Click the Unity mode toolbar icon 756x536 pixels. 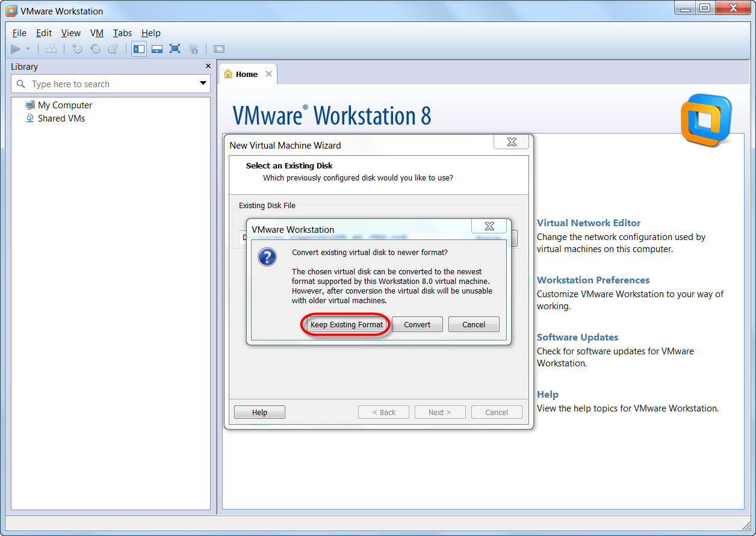pyautogui.click(x=193, y=49)
